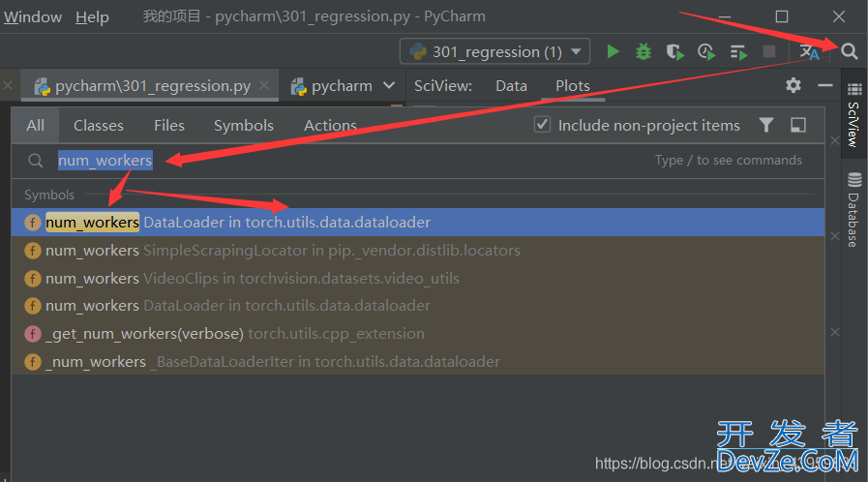Select the pycharm\301_regression.py editor tab
The height and width of the screenshot is (482, 868).
coord(149,86)
